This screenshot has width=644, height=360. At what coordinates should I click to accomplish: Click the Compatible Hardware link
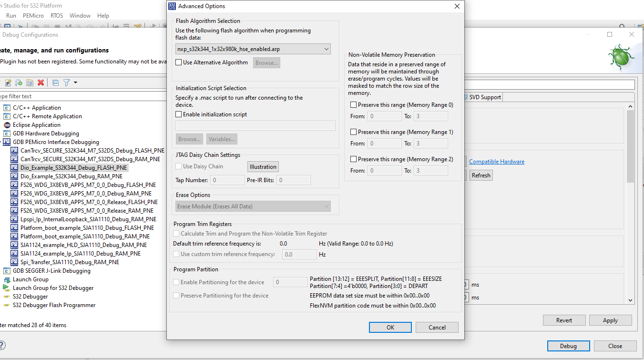click(x=496, y=161)
